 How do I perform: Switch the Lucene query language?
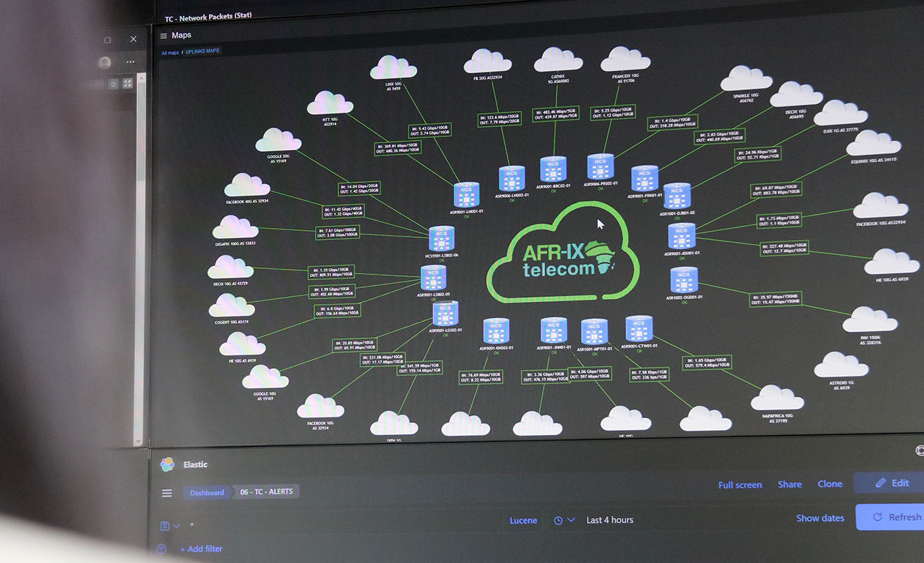(523, 521)
